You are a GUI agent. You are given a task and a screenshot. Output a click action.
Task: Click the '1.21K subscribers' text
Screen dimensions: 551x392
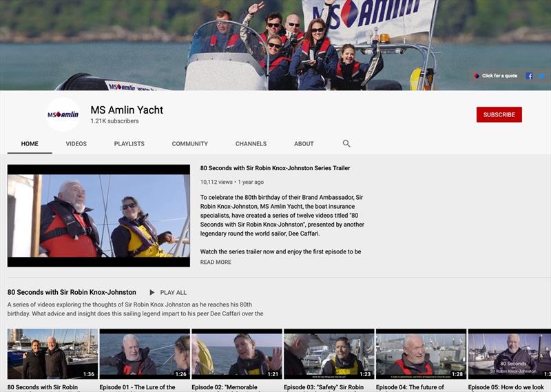114,121
